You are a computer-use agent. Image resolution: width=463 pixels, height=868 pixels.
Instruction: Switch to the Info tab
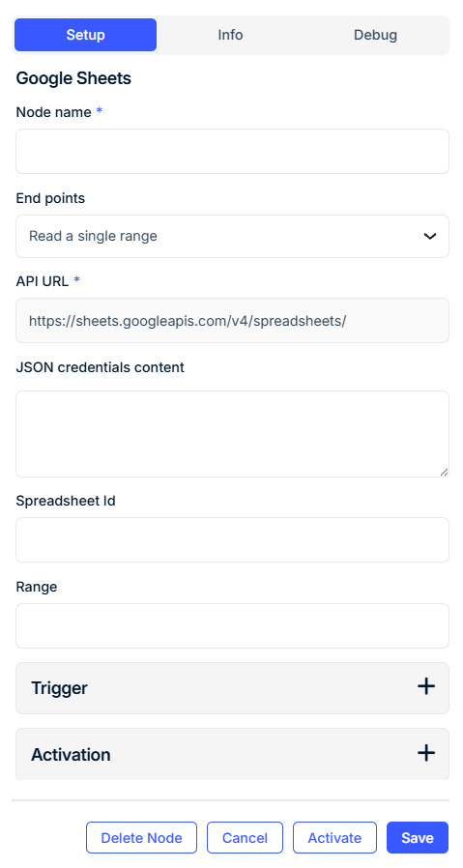pyautogui.click(x=230, y=35)
